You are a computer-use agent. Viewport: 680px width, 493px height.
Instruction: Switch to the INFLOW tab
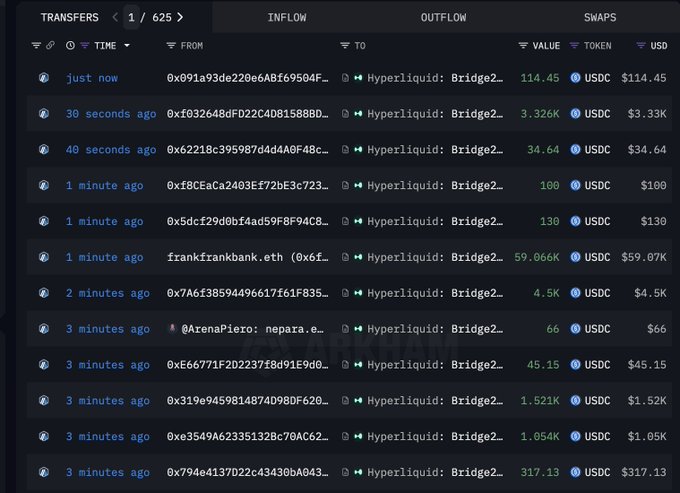pyautogui.click(x=287, y=18)
